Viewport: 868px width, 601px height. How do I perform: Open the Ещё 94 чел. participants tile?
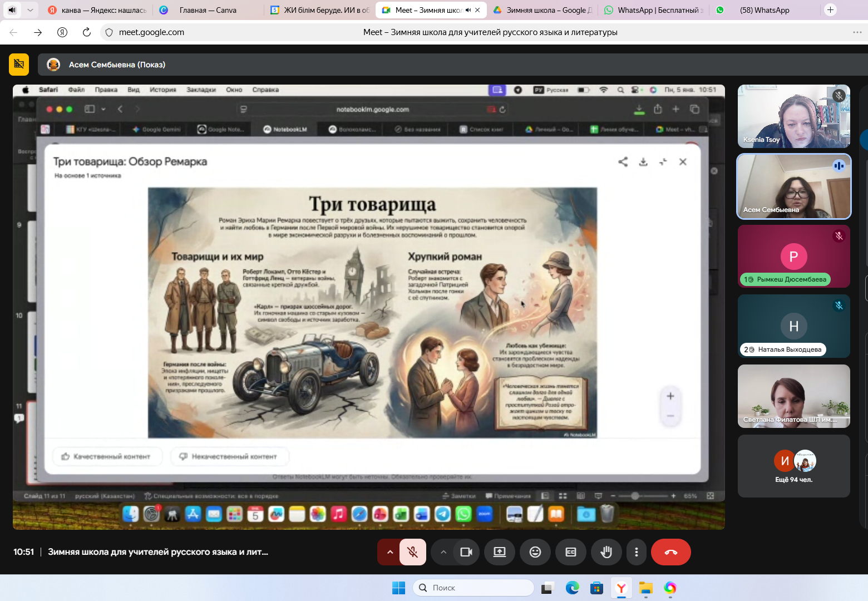point(793,466)
